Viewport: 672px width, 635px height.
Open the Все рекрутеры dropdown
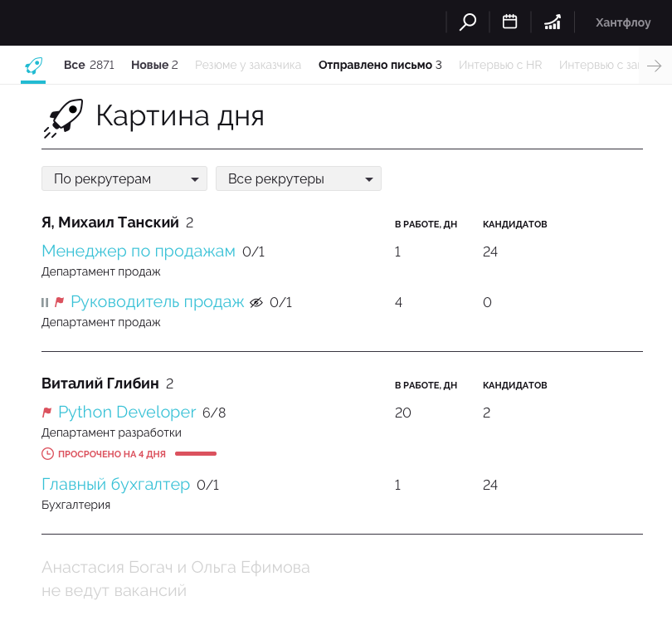point(298,178)
